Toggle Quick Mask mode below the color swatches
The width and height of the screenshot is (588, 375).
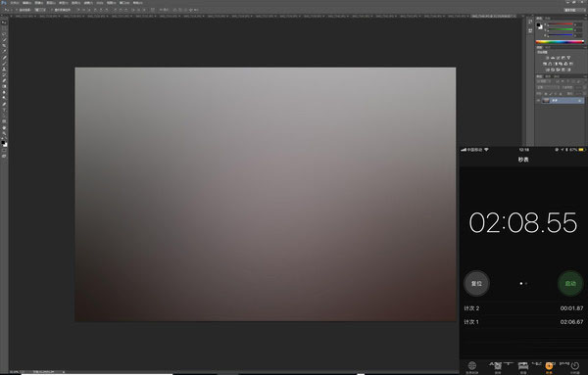(x=4, y=150)
